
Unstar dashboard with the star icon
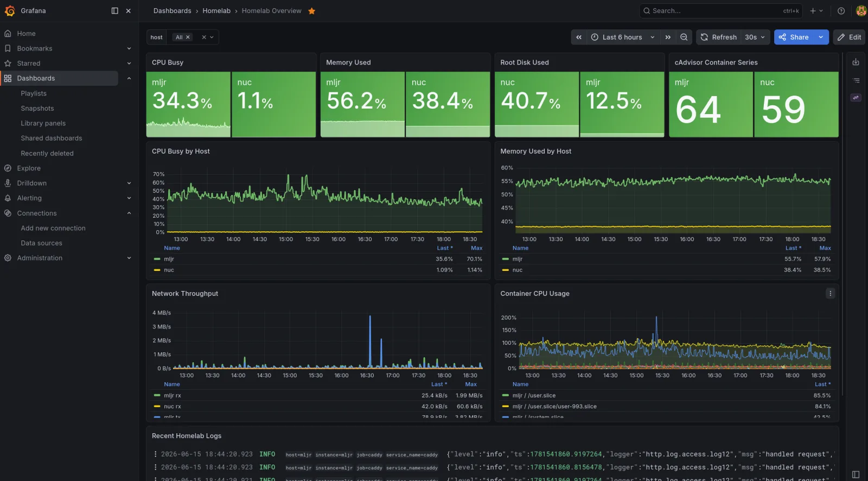312,11
